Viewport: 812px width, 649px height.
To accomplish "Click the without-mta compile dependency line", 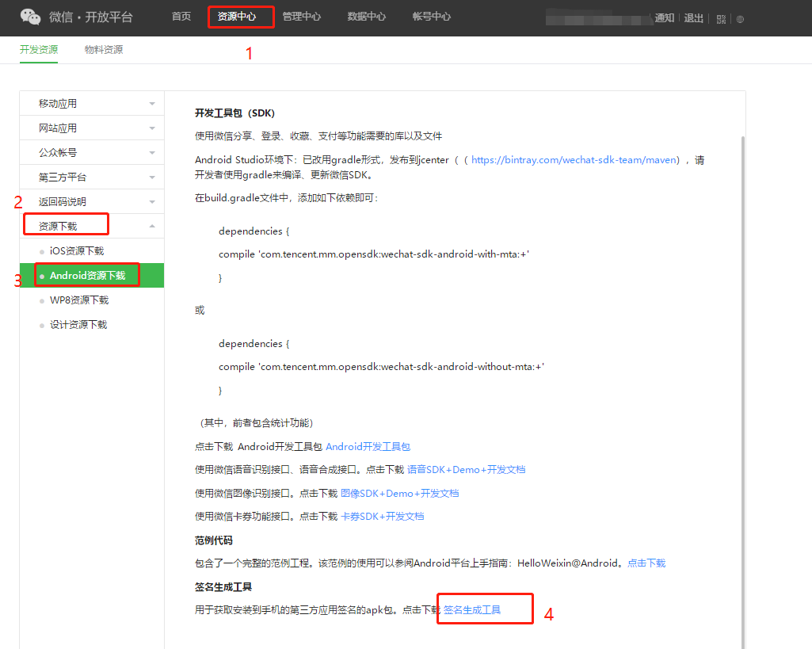I will (381, 367).
